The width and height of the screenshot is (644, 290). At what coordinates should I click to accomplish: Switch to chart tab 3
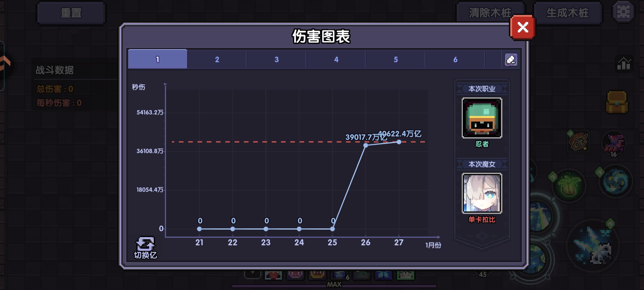tap(277, 59)
